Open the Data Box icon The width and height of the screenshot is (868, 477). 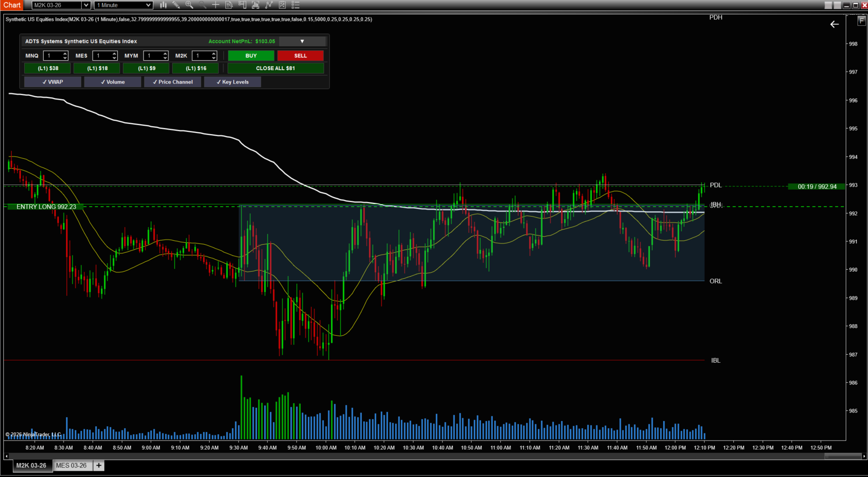(228, 5)
